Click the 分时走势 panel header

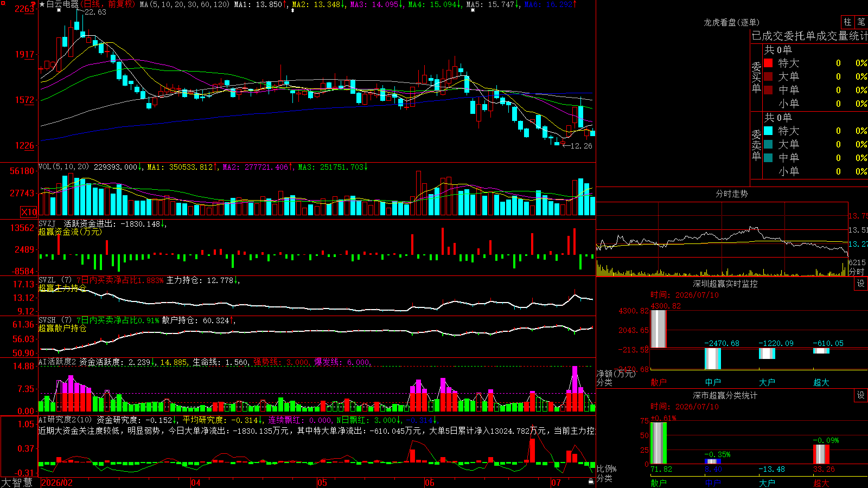coord(731,194)
